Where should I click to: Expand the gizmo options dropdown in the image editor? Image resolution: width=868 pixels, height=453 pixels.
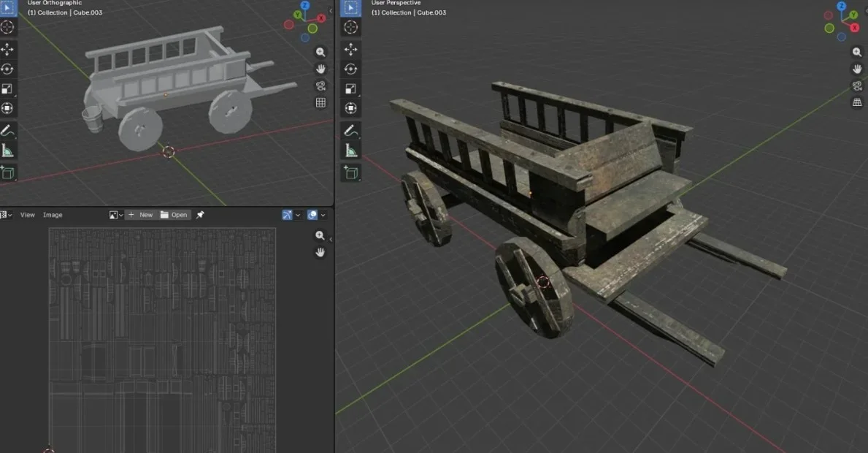(x=299, y=215)
